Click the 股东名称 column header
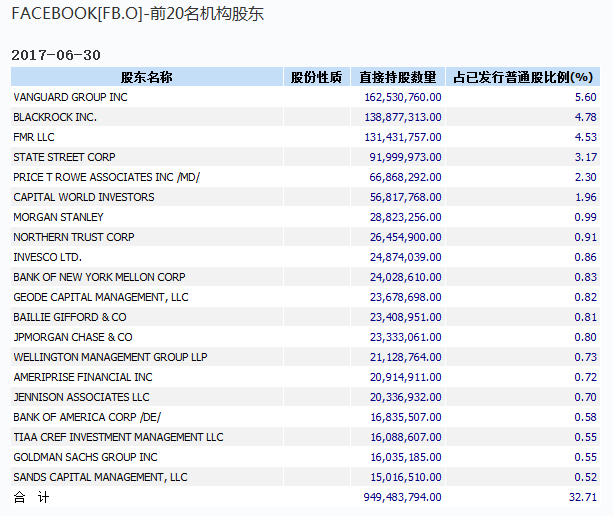613x516 pixels. pos(146,77)
